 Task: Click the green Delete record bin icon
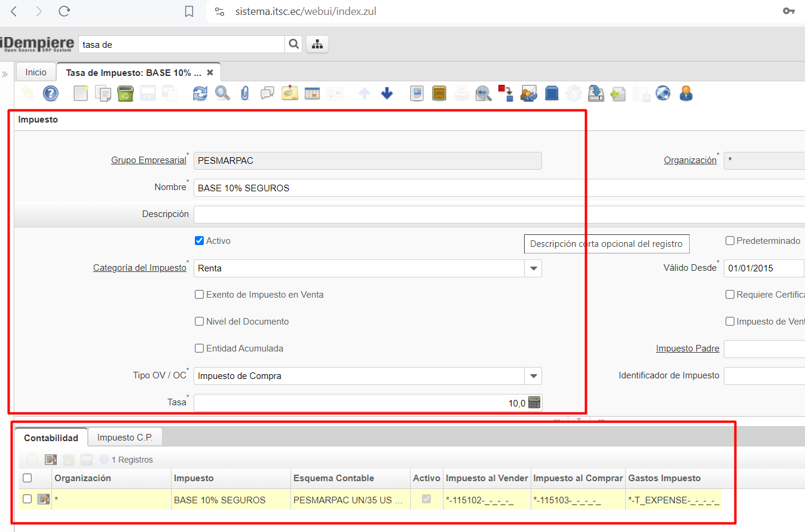pos(126,93)
